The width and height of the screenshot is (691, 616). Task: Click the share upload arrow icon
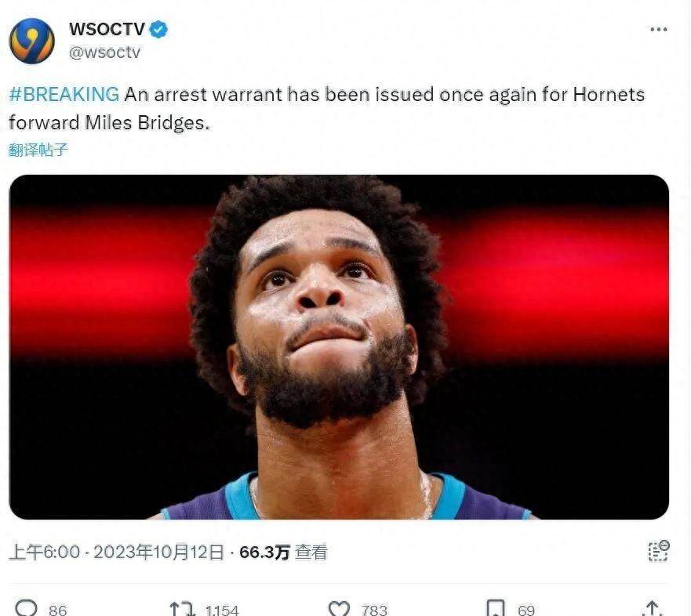(653, 608)
